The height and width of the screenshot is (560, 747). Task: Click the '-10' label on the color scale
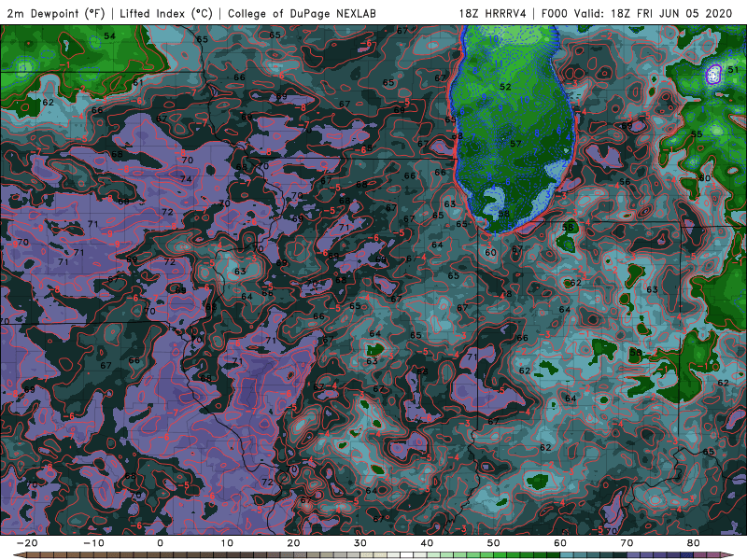click(93, 543)
